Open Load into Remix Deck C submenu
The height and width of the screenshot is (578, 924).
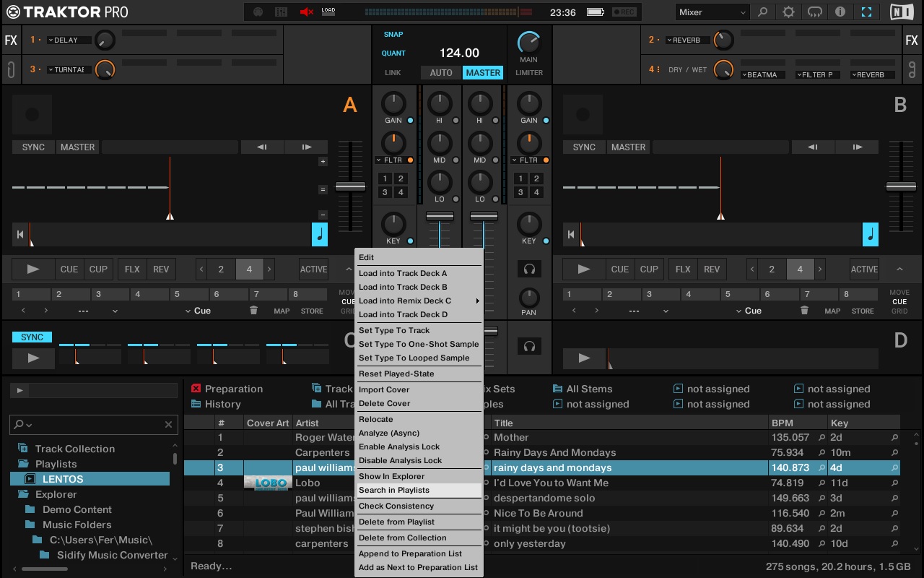pyautogui.click(x=419, y=301)
